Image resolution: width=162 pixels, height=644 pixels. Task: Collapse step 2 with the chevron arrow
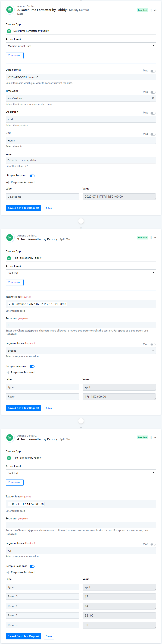(x=155, y=10)
